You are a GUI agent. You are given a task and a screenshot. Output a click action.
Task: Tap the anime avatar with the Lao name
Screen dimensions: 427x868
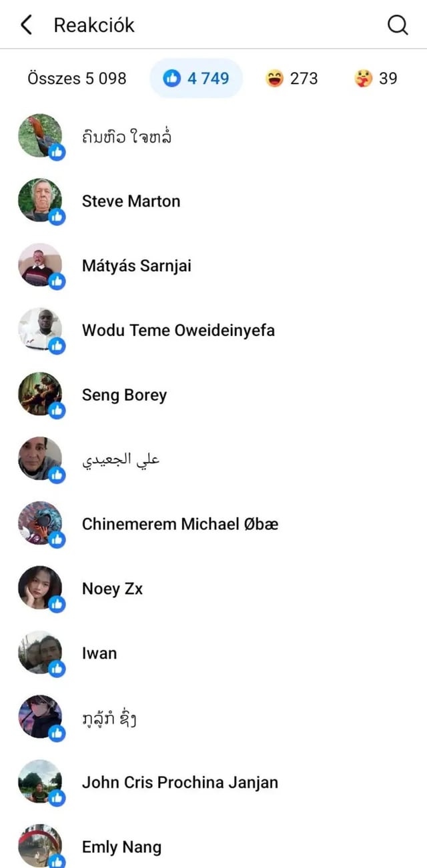(40, 717)
